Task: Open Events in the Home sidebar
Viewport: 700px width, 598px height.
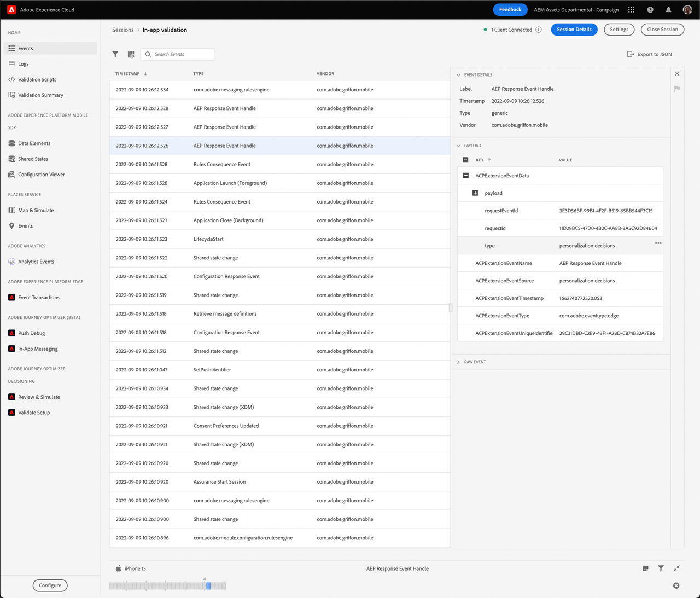Action: [x=50, y=48]
